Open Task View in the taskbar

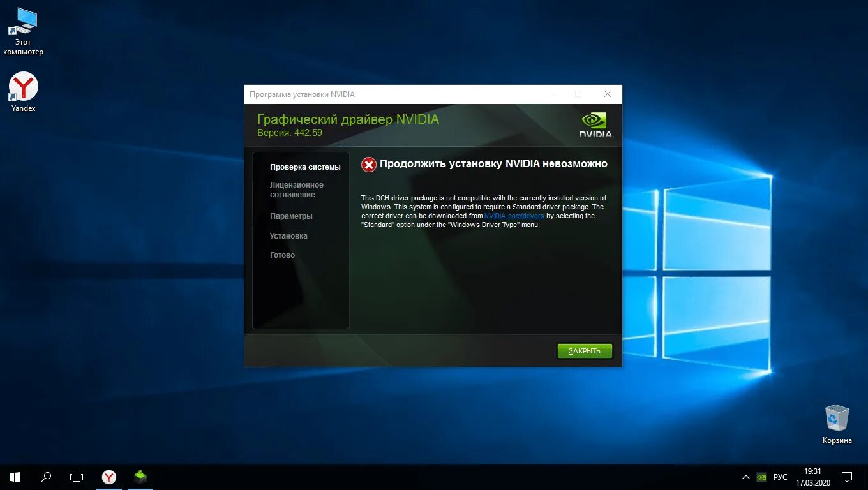tap(77, 477)
